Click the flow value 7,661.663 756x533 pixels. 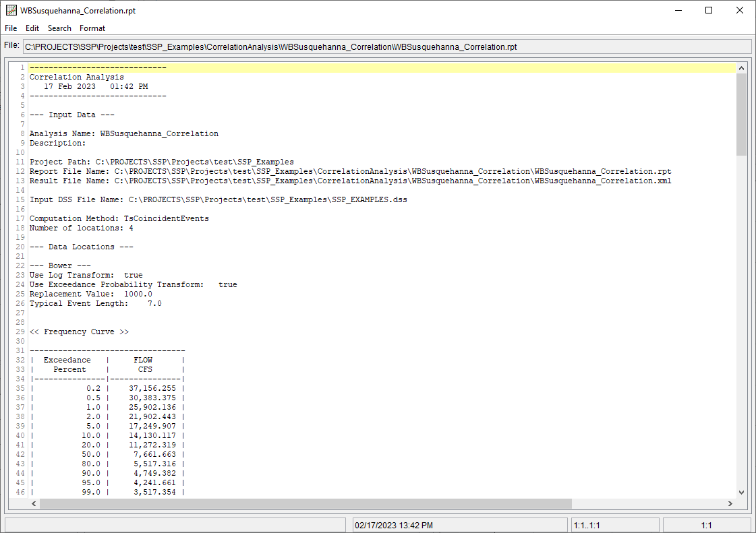tap(154, 454)
